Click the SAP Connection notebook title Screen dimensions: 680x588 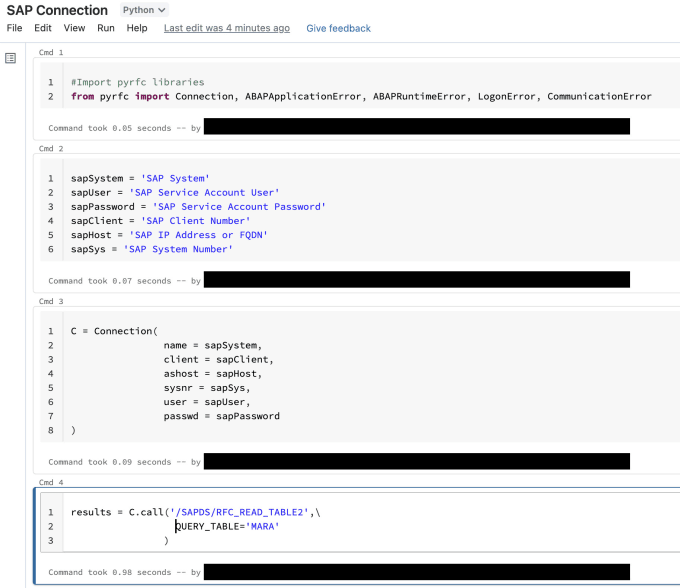point(57,10)
